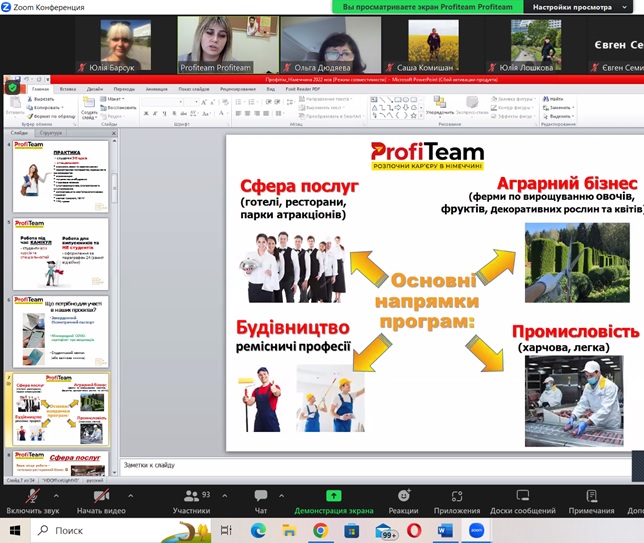The width and height of the screenshot is (644, 543).
Task: Toggle italic К formatting
Action: [155, 113]
